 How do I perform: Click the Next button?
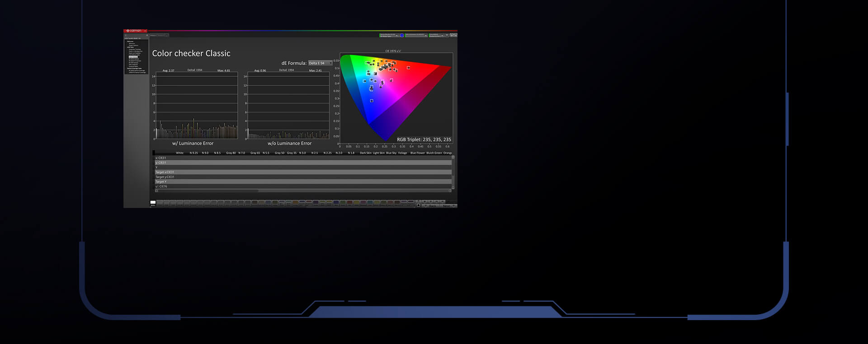pyautogui.click(x=448, y=206)
